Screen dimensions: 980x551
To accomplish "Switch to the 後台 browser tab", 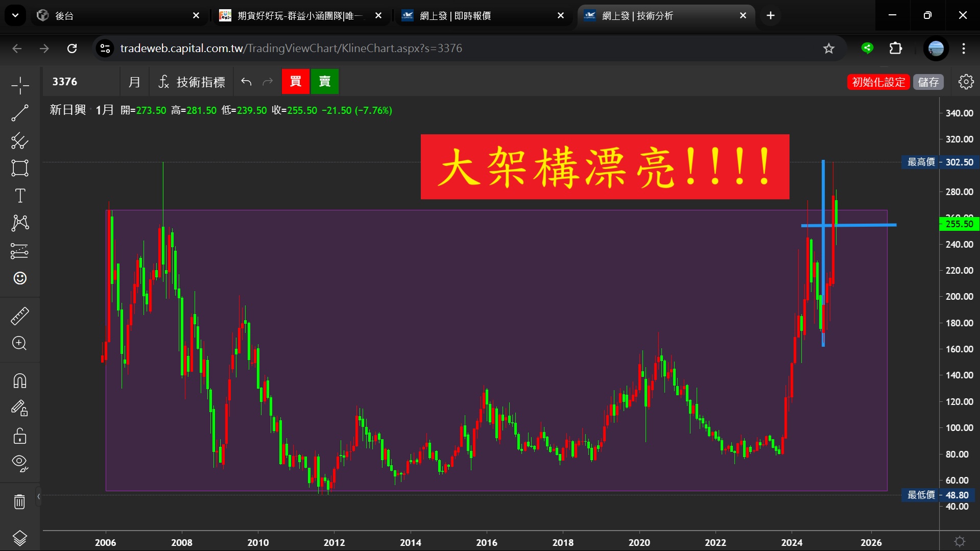I will 117,16.
